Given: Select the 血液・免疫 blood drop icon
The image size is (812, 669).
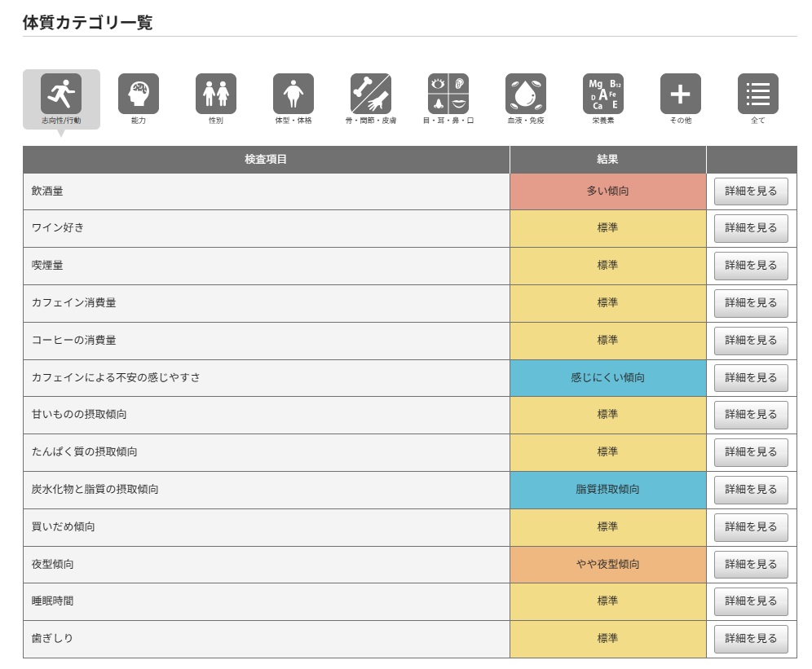Looking at the screenshot, I should (x=526, y=94).
